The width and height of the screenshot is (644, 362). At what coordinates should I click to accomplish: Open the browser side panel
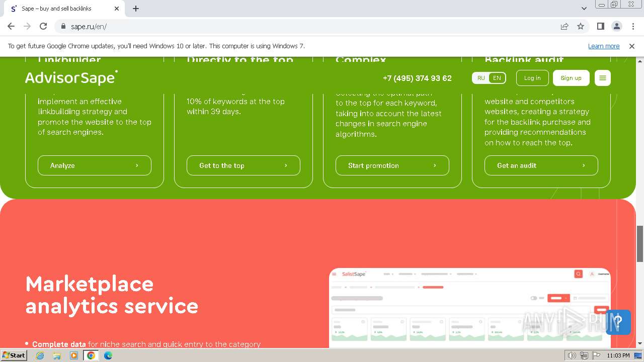pyautogui.click(x=601, y=26)
